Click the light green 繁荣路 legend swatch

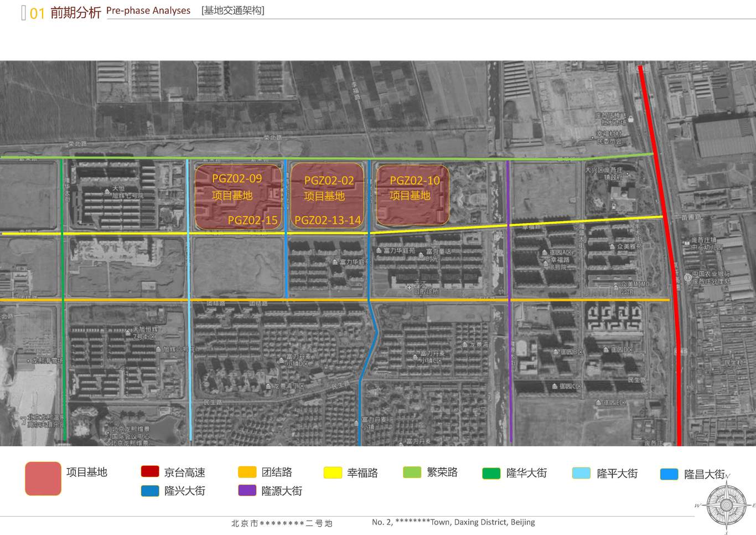(412, 472)
